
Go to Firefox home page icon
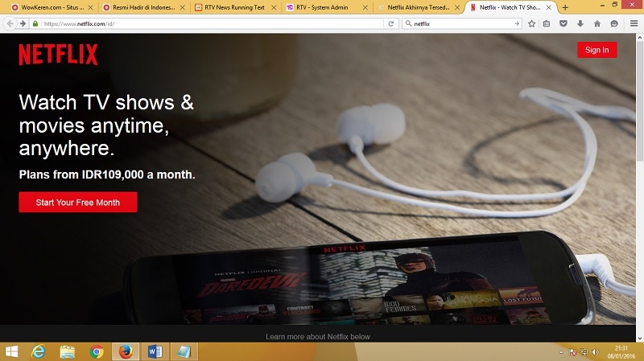[x=597, y=24]
